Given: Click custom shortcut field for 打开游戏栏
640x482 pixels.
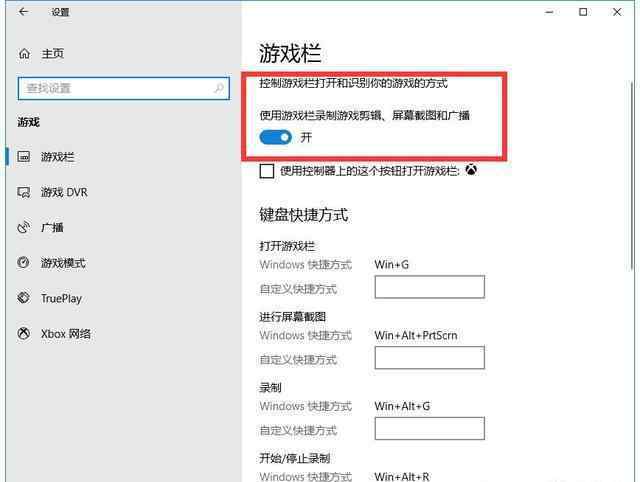Looking at the screenshot, I should pos(430,287).
